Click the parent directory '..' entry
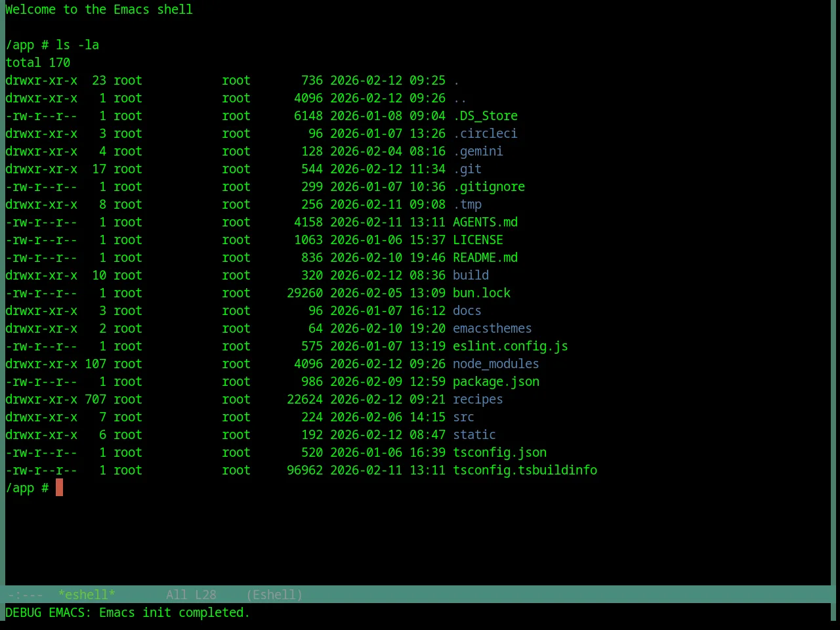 point(460,98)
